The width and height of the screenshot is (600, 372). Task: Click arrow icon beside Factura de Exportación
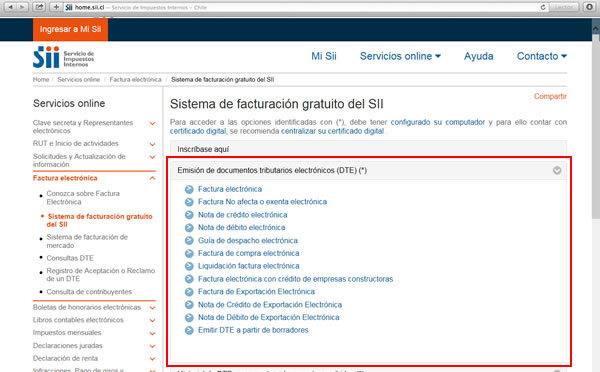tap(189, 292)
